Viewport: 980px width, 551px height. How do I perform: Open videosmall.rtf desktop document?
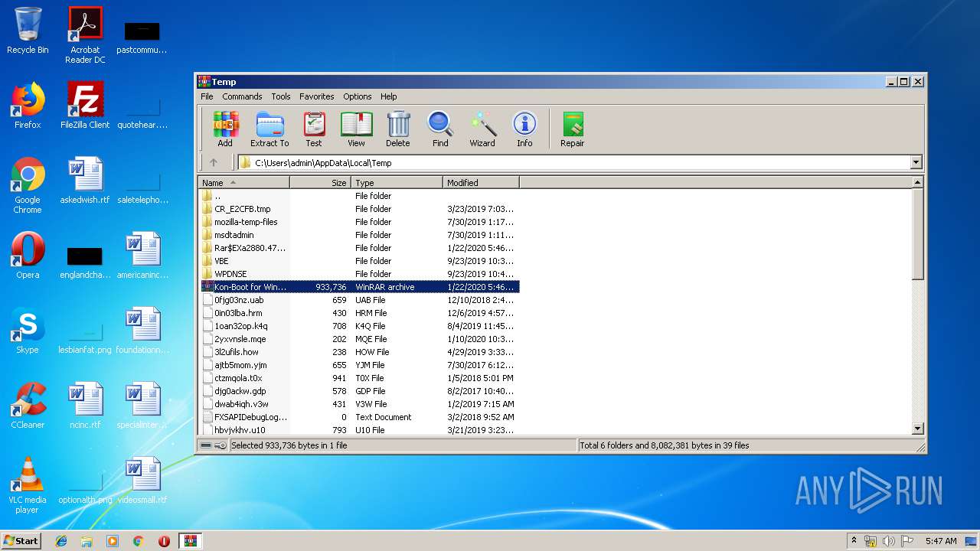tap(142, 481)
